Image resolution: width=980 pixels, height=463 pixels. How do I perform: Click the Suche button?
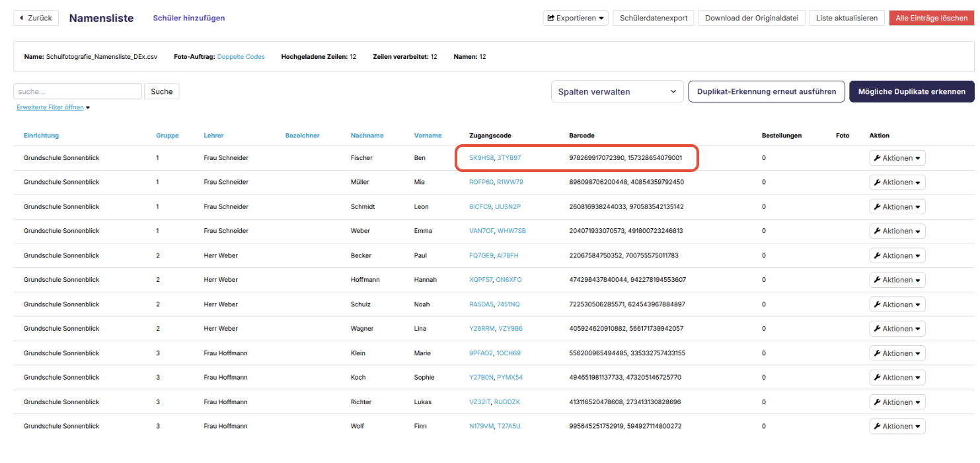(x=161, y=91)
